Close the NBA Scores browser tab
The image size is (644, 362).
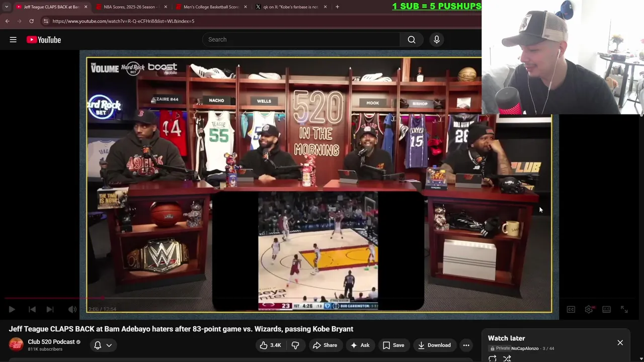point(166,7)
